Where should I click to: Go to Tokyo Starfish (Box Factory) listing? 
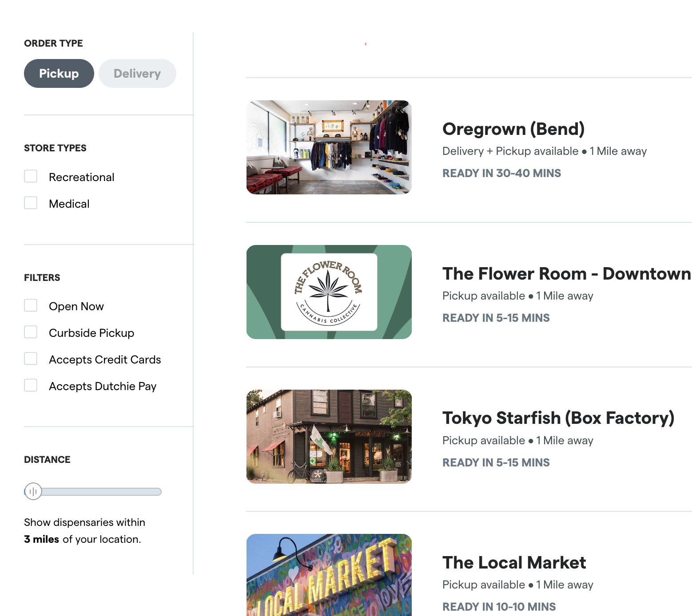click(558, 418)
